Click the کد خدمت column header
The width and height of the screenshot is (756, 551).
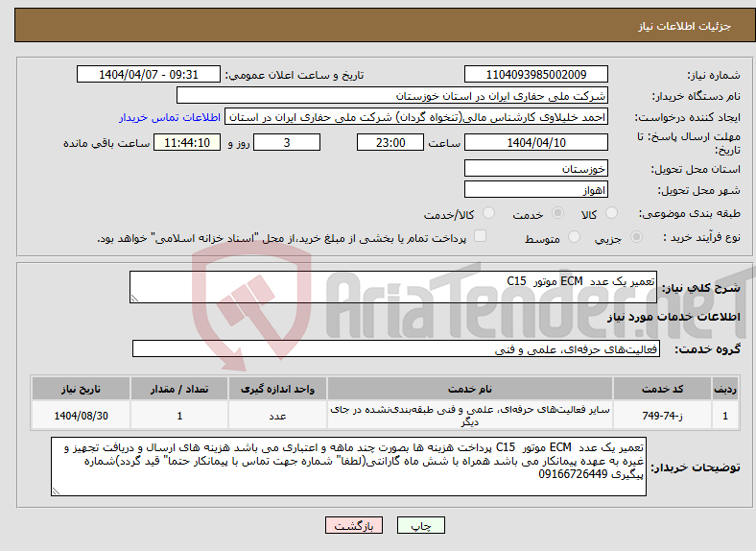(x=663, y=389)
